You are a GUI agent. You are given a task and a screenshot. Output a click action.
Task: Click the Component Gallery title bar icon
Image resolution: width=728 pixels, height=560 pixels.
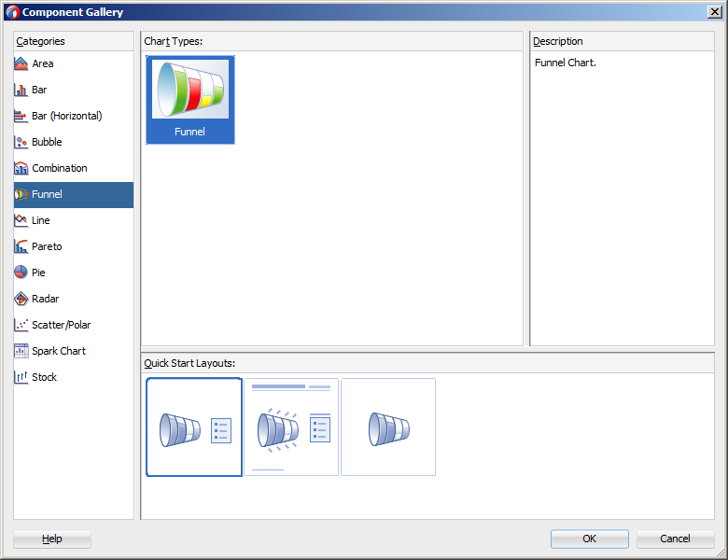(13, 12)
